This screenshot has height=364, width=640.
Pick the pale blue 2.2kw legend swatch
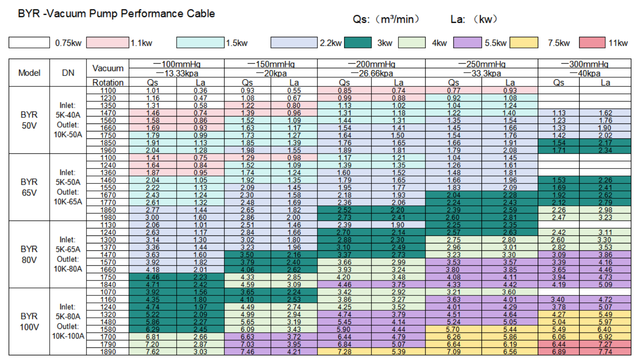[294, 43]
